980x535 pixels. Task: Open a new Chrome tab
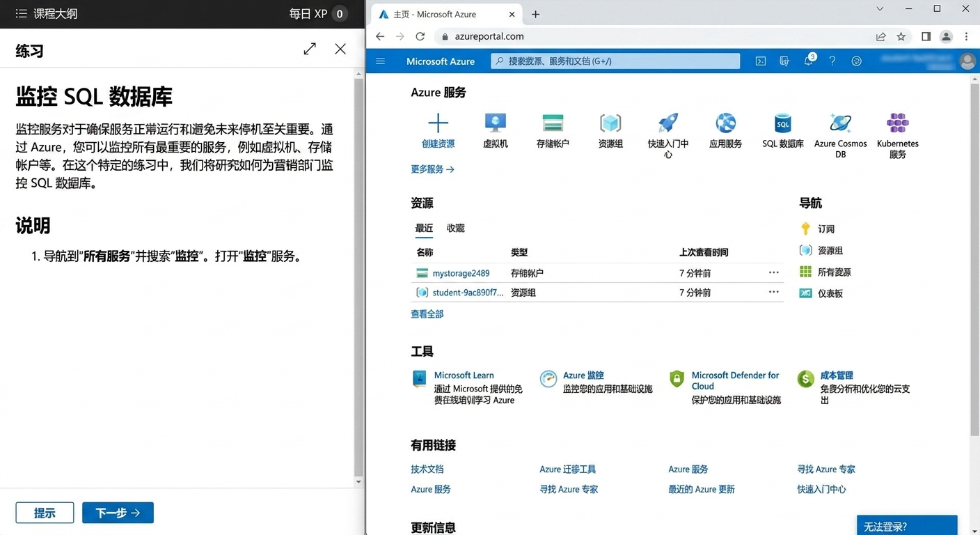(x=535, y=14)
